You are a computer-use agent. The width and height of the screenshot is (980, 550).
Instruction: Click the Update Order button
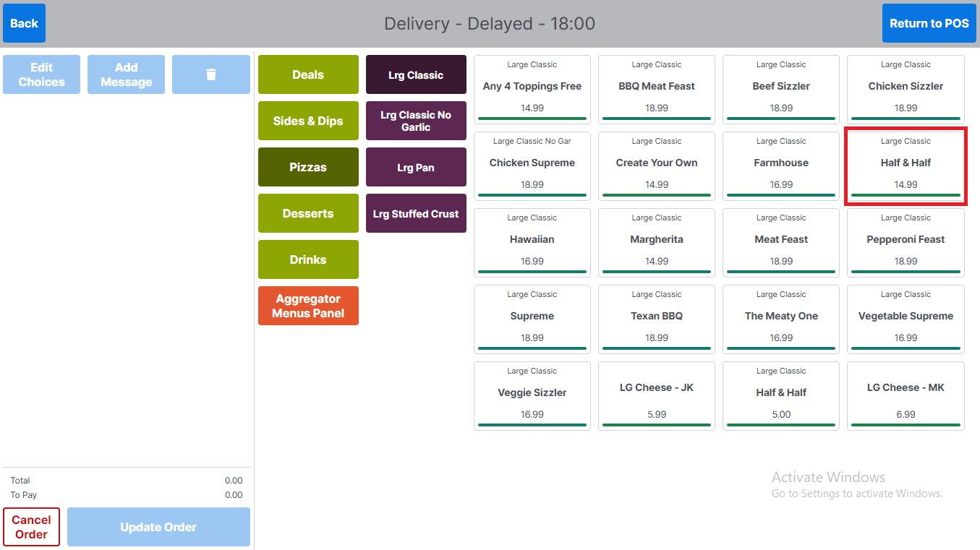(158, 527)
